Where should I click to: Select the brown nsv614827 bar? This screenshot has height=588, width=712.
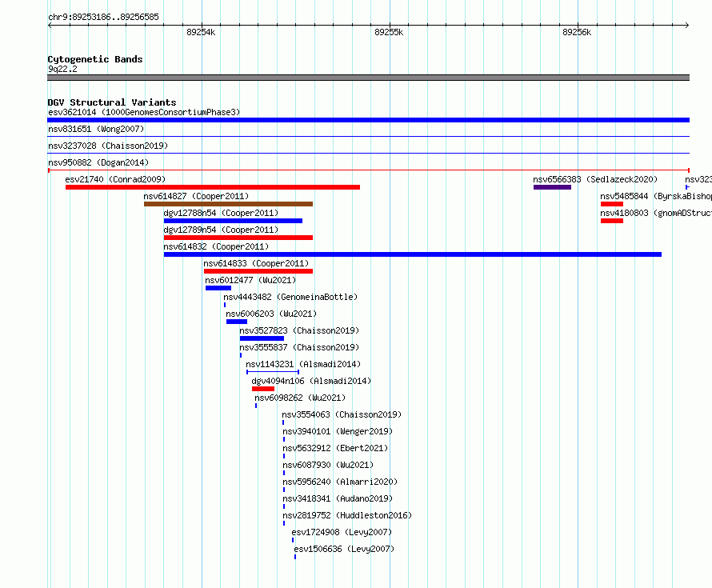coord(229,204)
